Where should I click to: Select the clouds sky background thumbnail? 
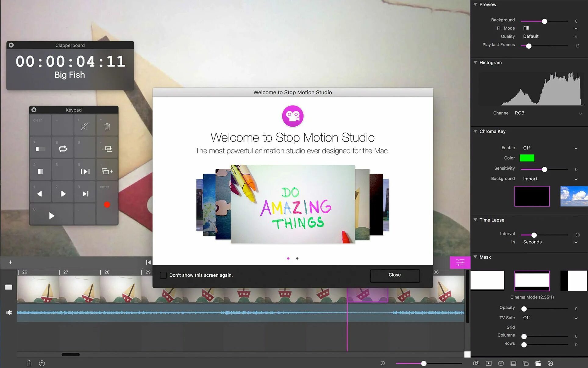tap(574, 196)
